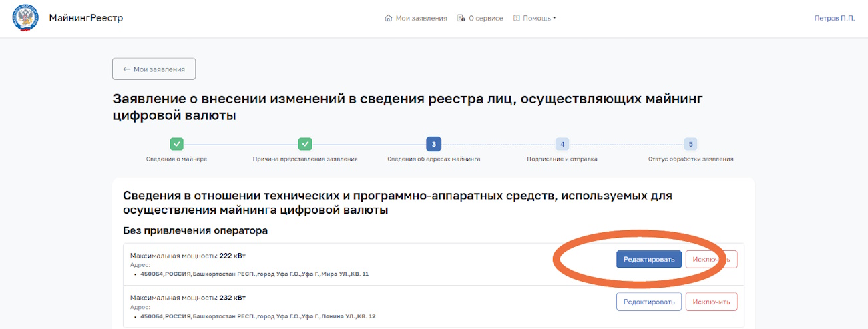Image resolution: width=868 pixels, height=329 pixels.
Task: Click the Заявление о внесении изменений page title
Action: 408,107
